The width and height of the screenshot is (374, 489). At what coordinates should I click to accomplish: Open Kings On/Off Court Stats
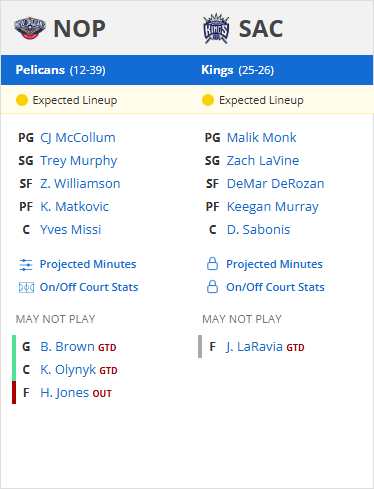point(275,287)
